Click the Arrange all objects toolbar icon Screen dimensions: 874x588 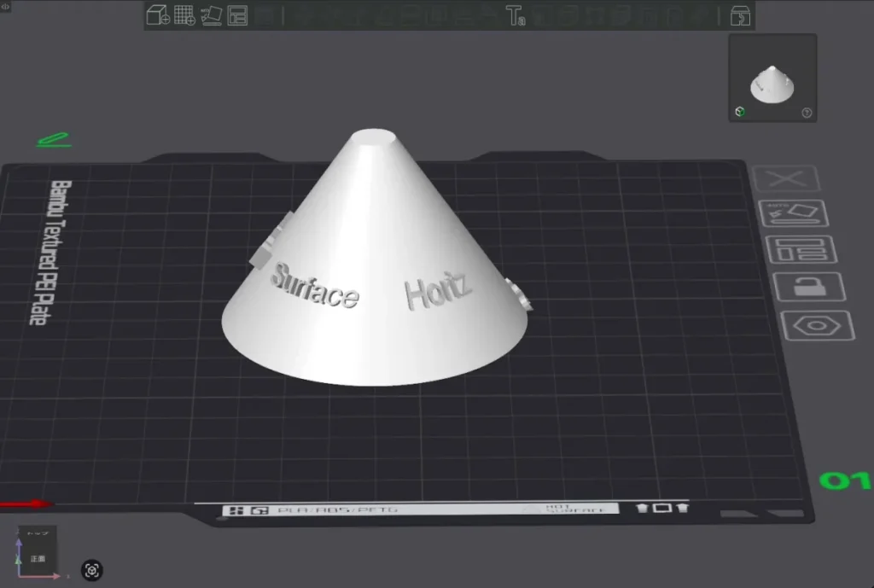pos(237,15)
